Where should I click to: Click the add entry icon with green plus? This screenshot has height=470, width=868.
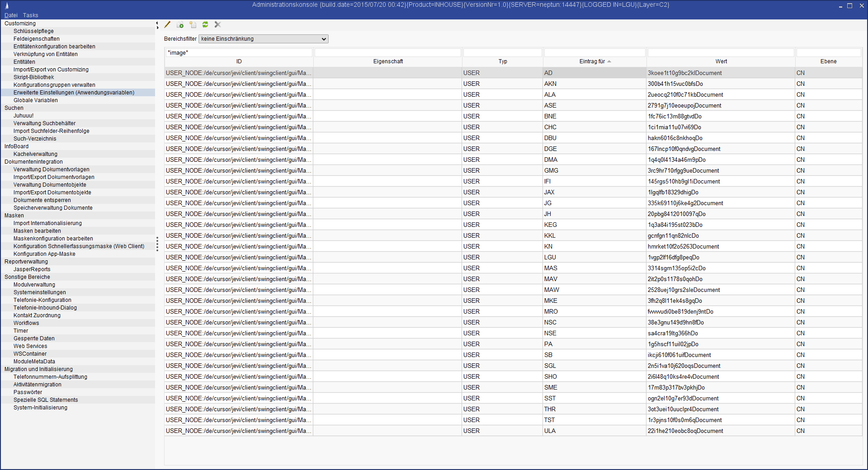(180, 25)
